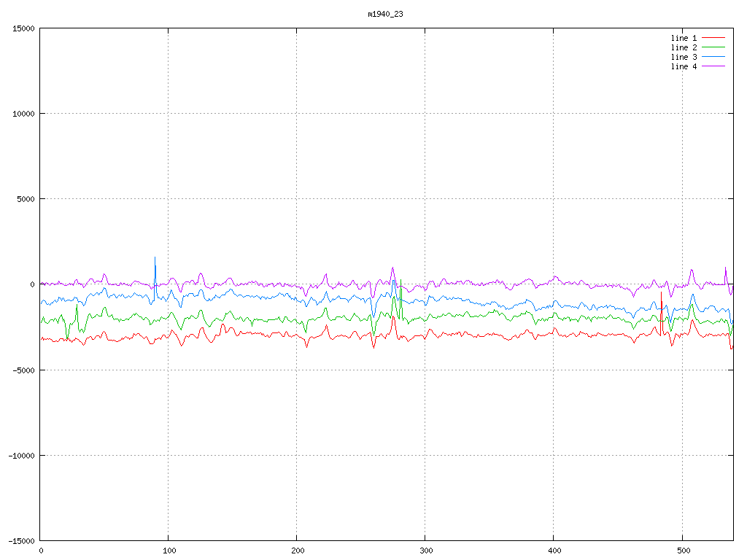Click the 15000 y-axis tick label

click(23, 28)
